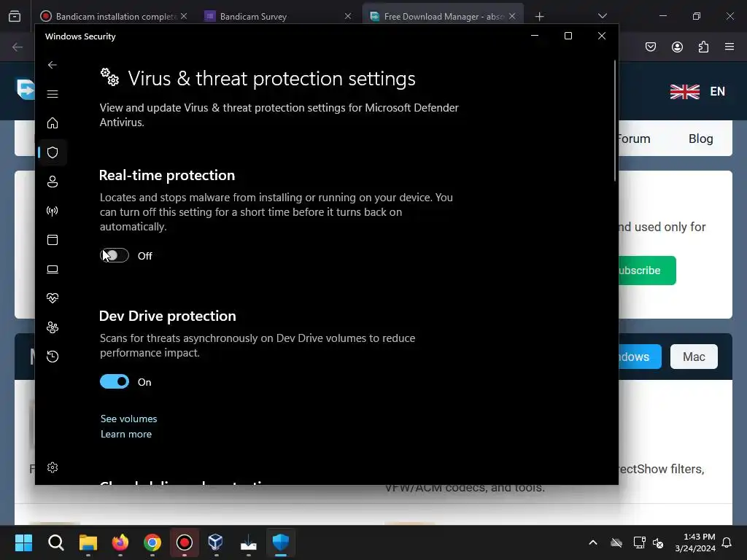Close the Free Download Manager tab

pyautogui.click(x=512, y=16)
